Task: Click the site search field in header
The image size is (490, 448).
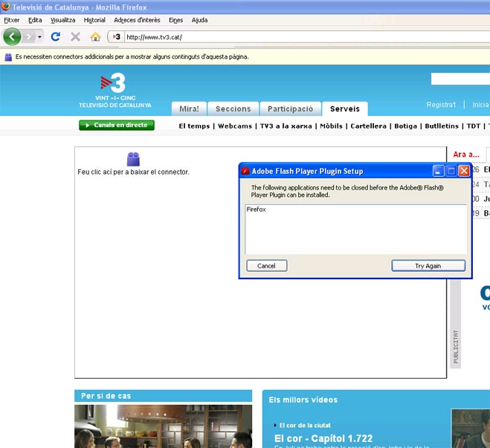Action: tap(460, 79)
